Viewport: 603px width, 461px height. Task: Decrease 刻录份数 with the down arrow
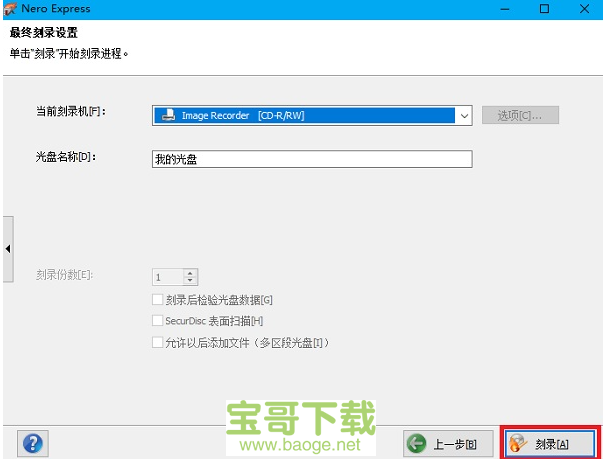click(190, 280)
